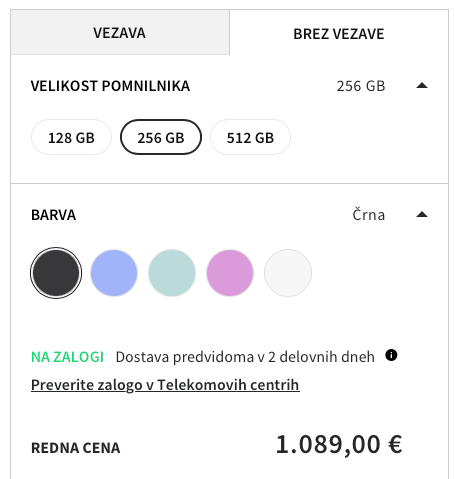Screen dimensions: 455x479
Task: Click the Na zalogi stock status
Action: coord(67,357)
